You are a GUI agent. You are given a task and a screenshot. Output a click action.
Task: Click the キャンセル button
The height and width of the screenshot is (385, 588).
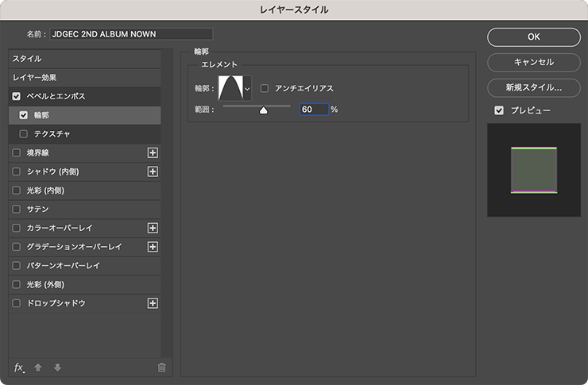pos(534,62)
